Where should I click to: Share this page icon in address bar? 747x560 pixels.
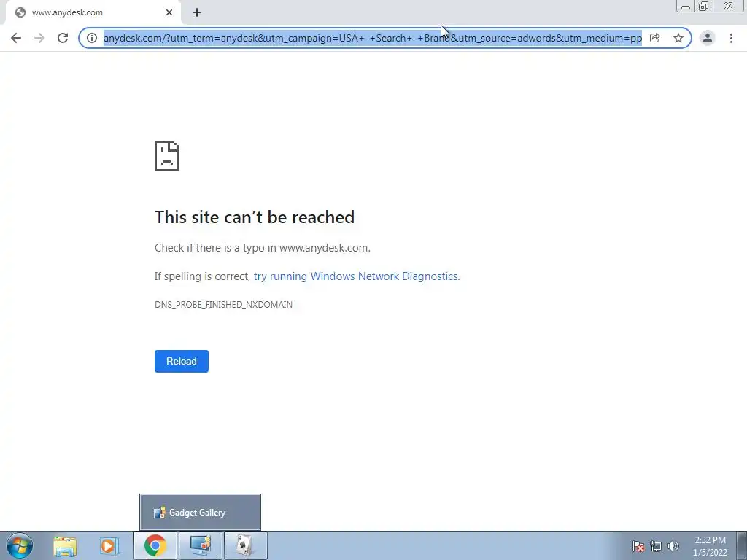tap(655, 38)
